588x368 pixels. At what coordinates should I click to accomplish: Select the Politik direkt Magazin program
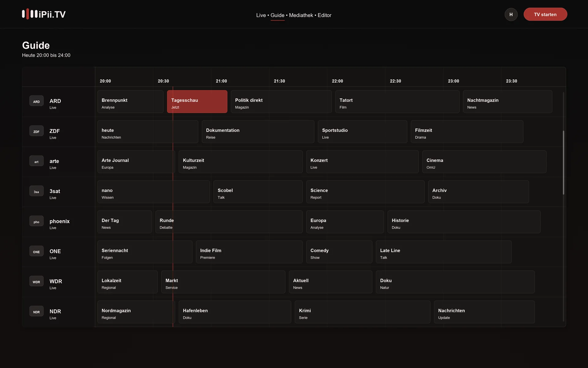pos(281,102)
